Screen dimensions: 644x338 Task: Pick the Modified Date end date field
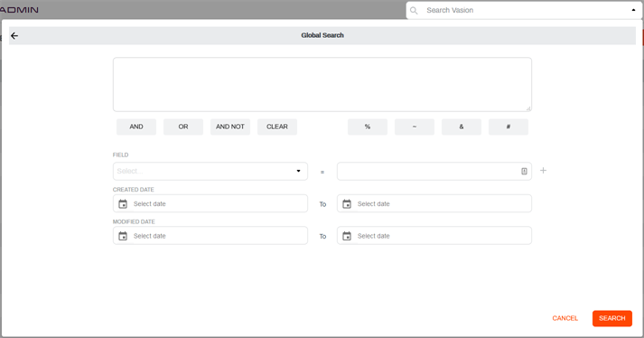pos(434,236)
